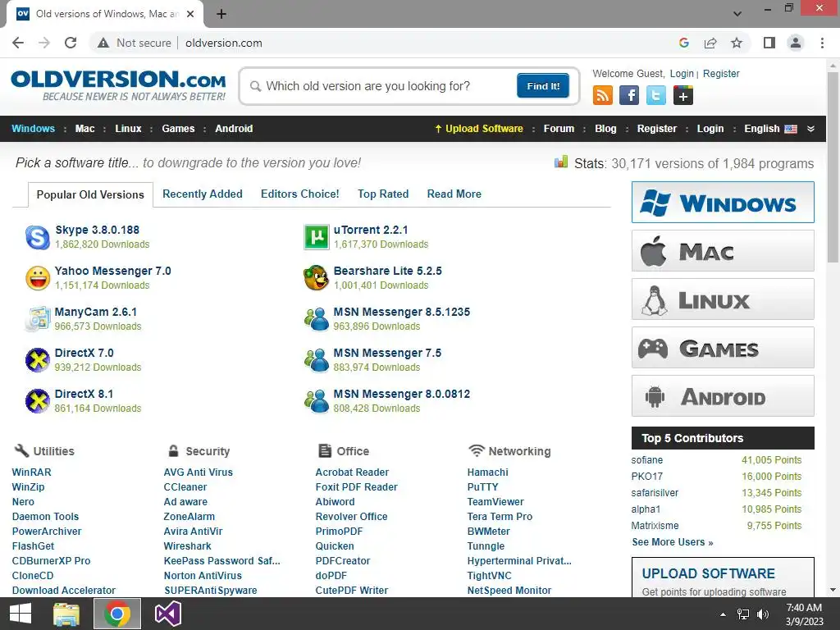Viewport: 840px width, 630px height.
Task: Click the large Mac category banner
Action: click(x=723, y=251)
